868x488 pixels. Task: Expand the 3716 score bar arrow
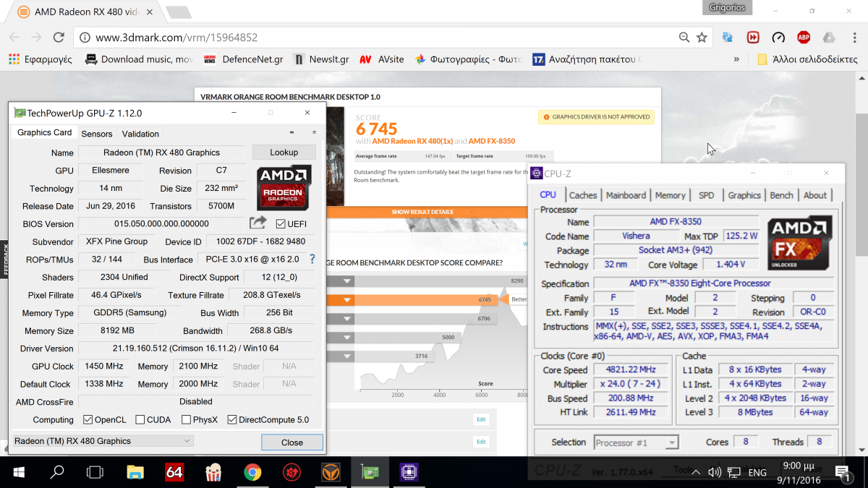pyautogui.click(x=348, y=356)
